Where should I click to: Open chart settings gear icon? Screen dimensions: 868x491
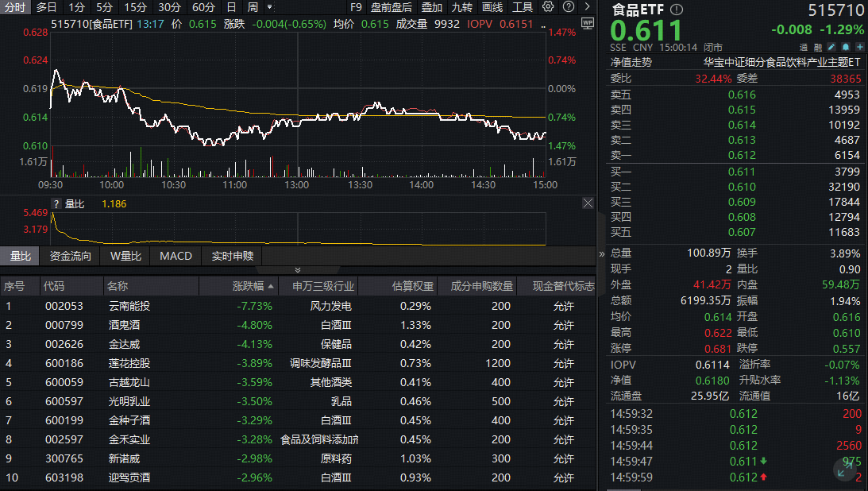click(x=548, y=7)
